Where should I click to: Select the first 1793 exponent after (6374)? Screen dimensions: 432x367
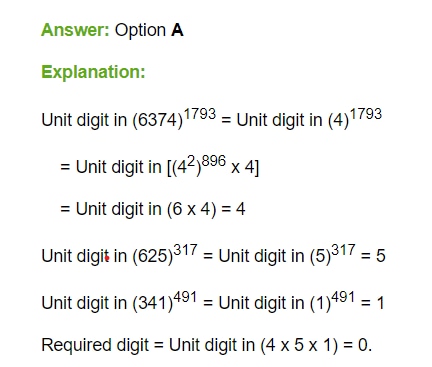(x=200, y=114)
